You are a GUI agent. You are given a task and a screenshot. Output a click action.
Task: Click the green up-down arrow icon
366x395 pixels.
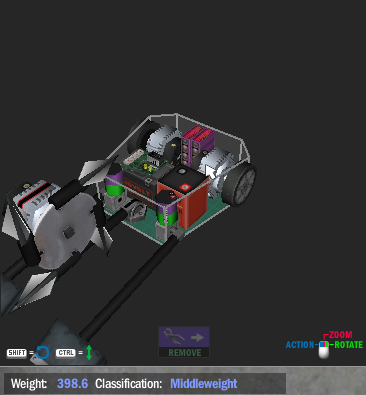coord(89,352)
